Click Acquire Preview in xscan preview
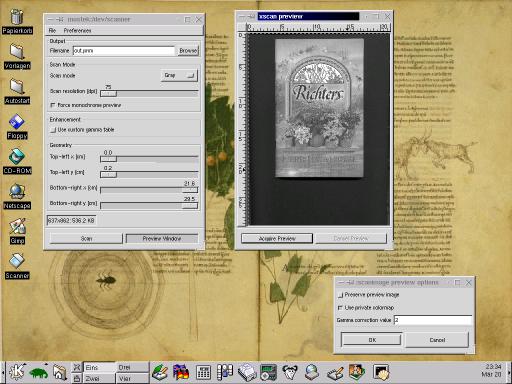Image resolution: width=512 pixels, height=384 pixels. click(x=277, y=238)
